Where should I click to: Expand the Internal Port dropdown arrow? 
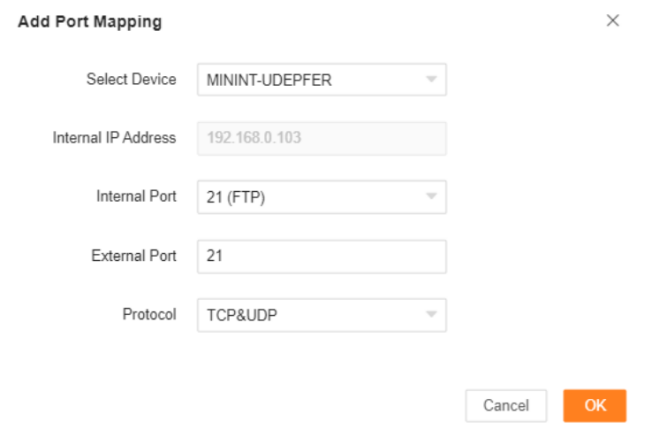click(x=431, y=197)
